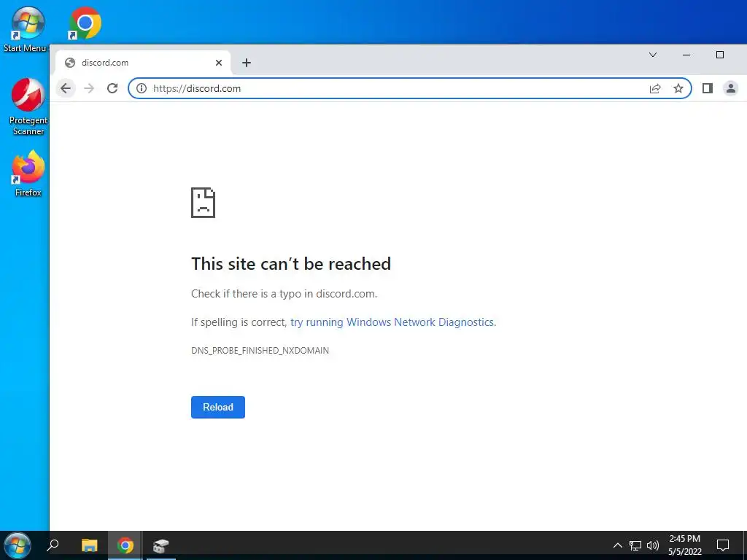View site information icon in address bar
Viewport: 747px width, 560px height.
pos(142,88)
